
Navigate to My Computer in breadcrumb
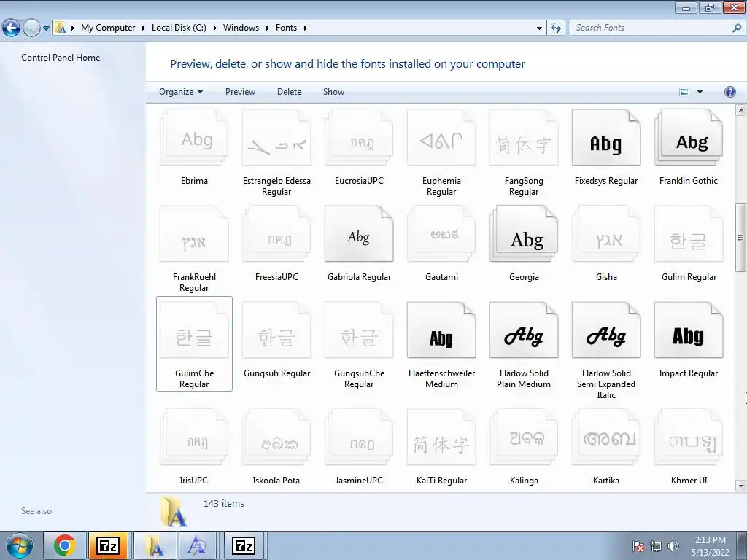click(x=108, y=28)
